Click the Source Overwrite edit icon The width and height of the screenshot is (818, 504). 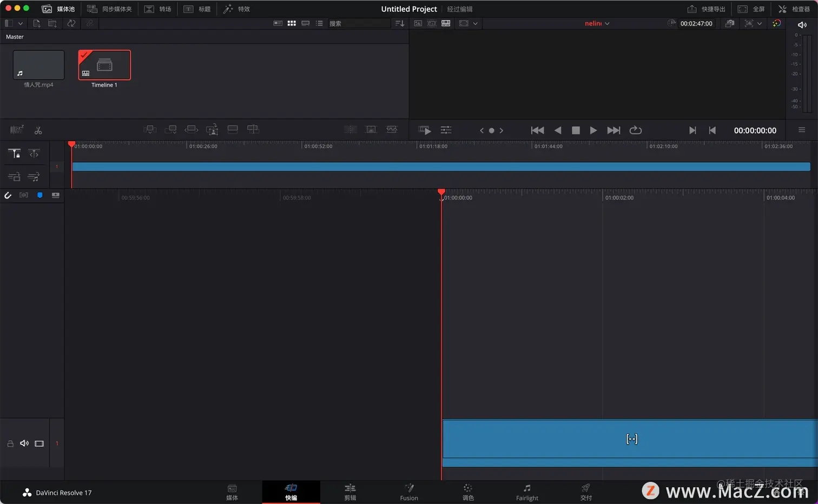[253, 130]
